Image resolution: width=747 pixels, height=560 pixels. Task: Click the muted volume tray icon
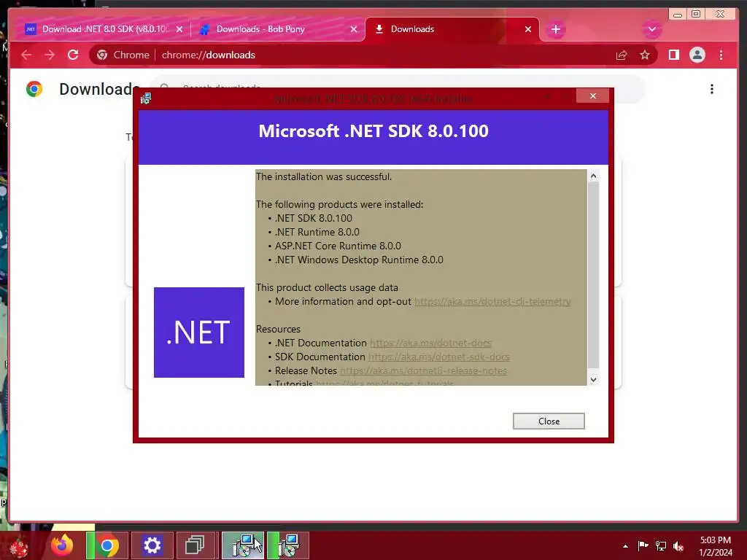click(x=679, y=546)
